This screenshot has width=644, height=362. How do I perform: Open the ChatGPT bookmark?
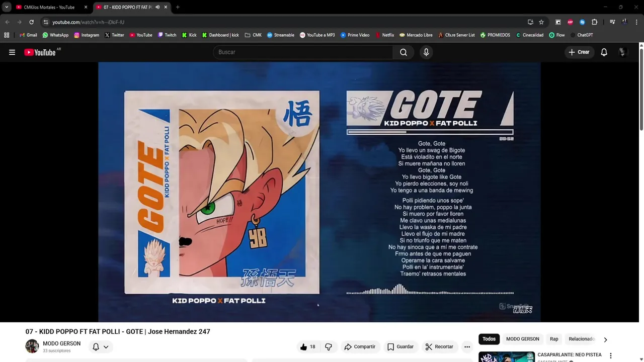(581, 35)
